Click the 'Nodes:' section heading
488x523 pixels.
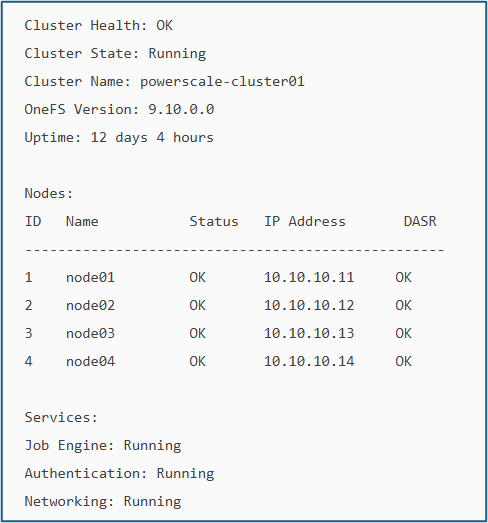(49, 193)
